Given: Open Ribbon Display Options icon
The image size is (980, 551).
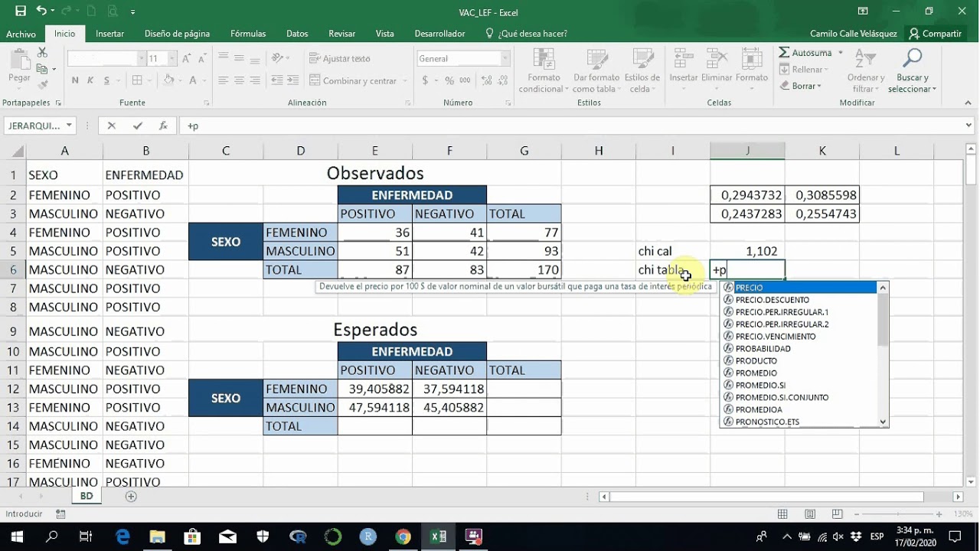Looking at the screenshot, I should click(863, 11).
